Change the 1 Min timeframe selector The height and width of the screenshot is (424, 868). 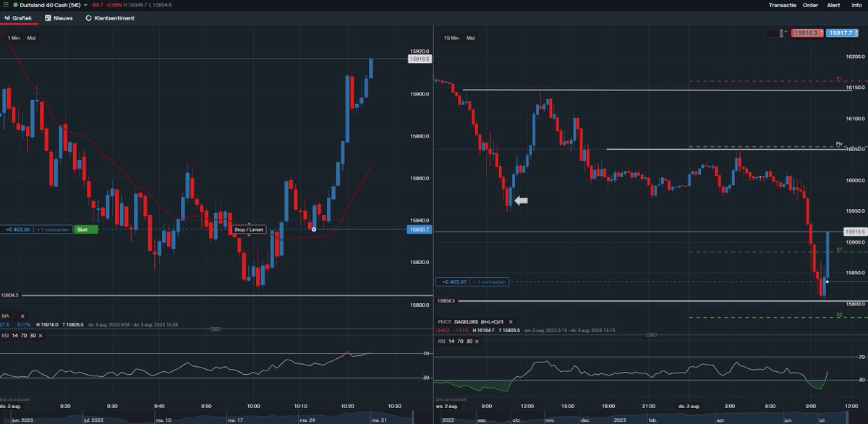[x=14, y=38]
